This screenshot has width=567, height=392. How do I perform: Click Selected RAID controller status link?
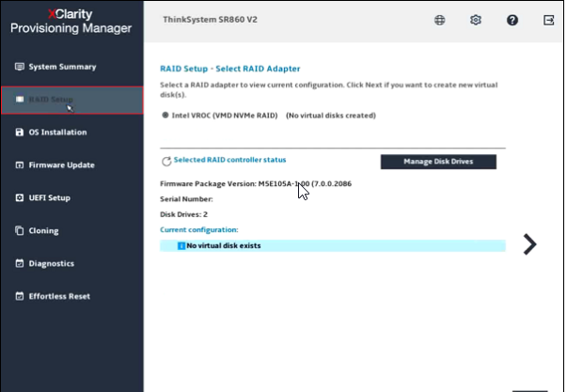230,161
